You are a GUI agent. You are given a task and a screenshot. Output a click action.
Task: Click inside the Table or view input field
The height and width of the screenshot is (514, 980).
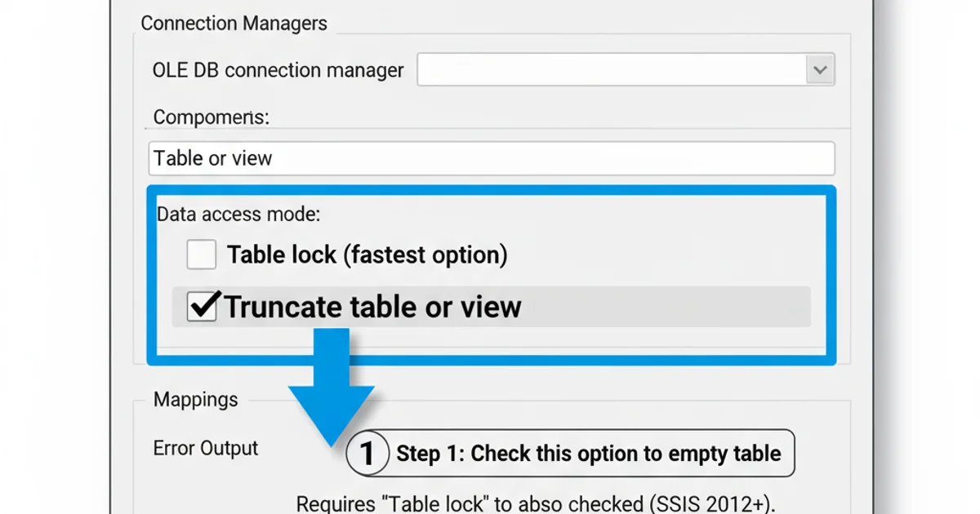point(490,158)
